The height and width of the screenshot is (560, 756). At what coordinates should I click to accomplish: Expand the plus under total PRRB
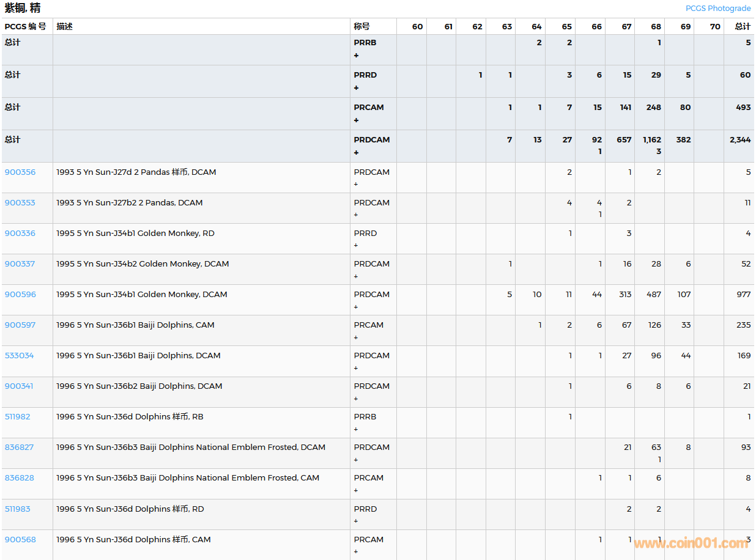[x=356, y=56]
